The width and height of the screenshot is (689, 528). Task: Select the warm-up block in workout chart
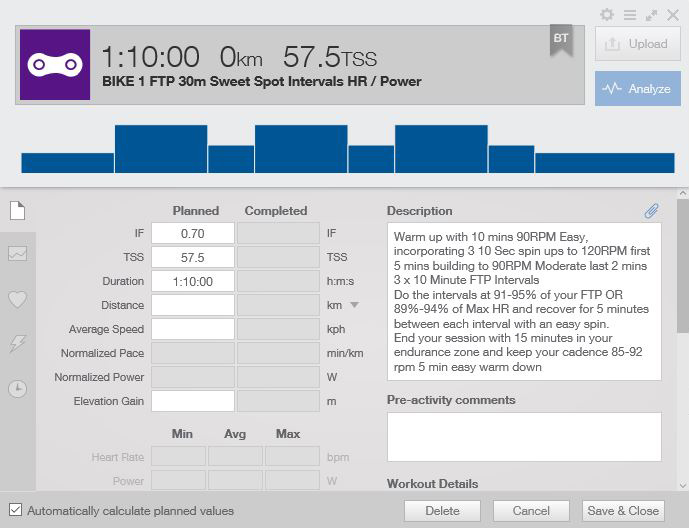click(x=68, y=163)
